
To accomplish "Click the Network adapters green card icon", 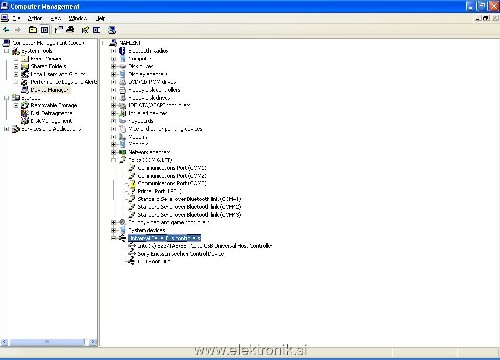I will pos(122,152).
